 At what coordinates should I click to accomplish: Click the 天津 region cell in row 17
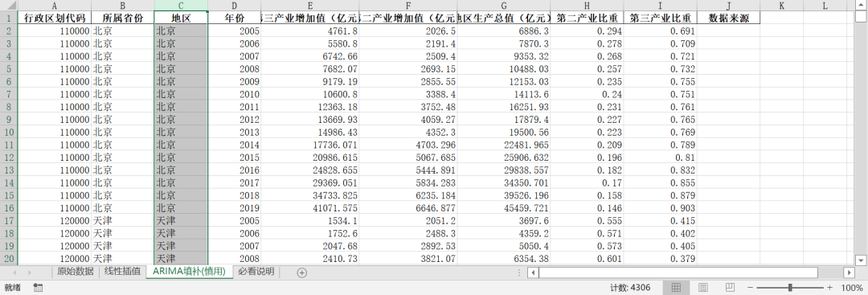coord(181,220)
